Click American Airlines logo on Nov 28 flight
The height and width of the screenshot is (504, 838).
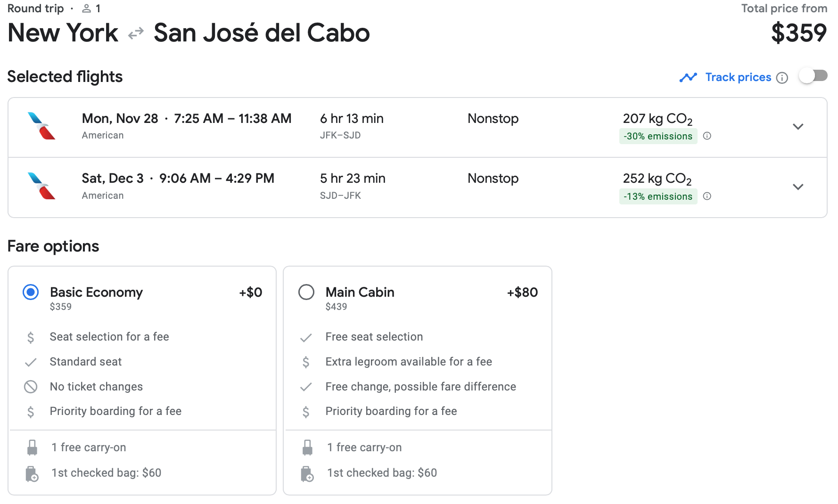click(41, 126)
